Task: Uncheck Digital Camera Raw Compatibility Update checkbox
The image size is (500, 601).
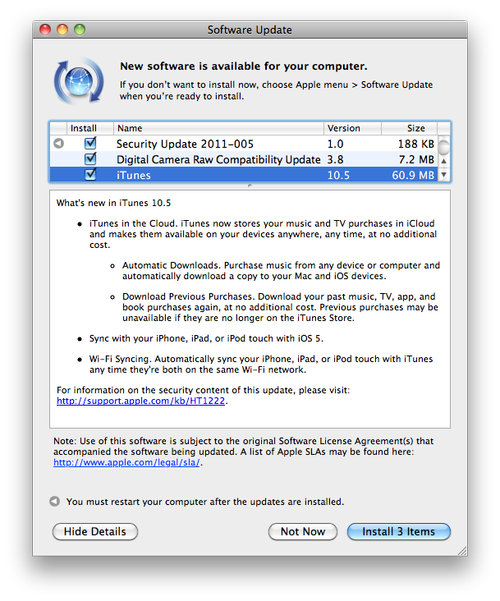Action: tap(90, 159)
